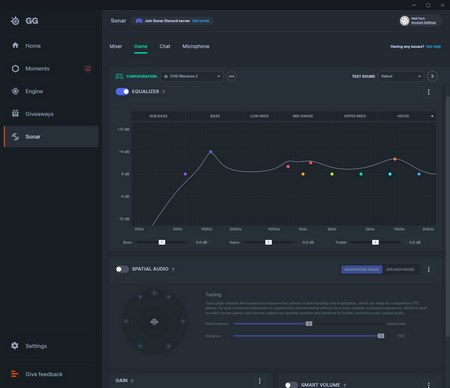Click the help icon beside Equalizer
The width and height of the screenshot is (450, 388).
tap(164, 92)
